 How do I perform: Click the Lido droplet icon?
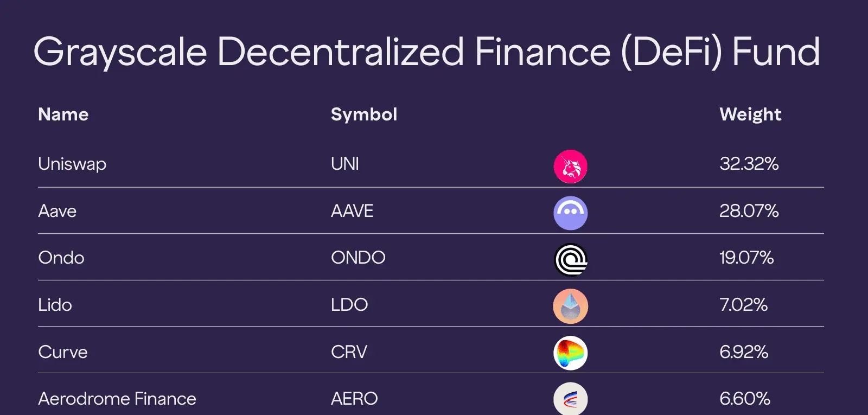(x=570, y=306)
